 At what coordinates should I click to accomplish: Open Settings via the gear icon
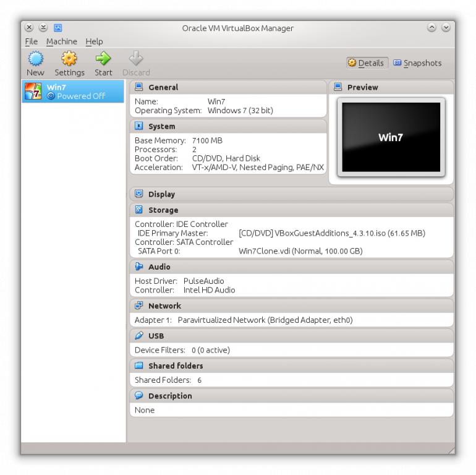pyautogui.click(x=69, y=59)
